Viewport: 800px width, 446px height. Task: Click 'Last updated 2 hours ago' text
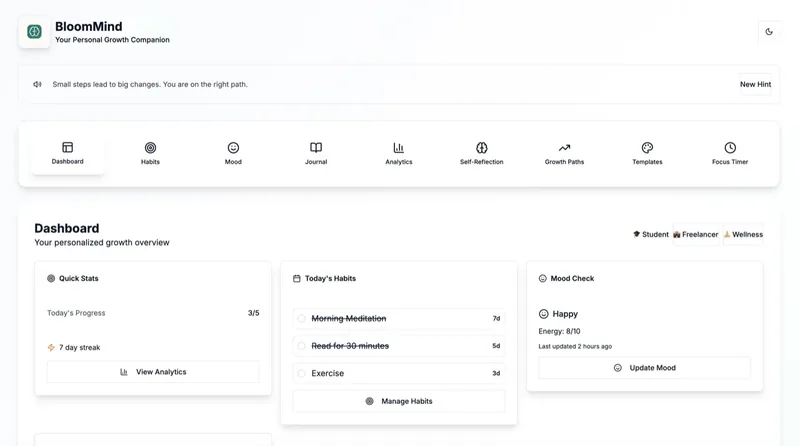tap(575, 346)
